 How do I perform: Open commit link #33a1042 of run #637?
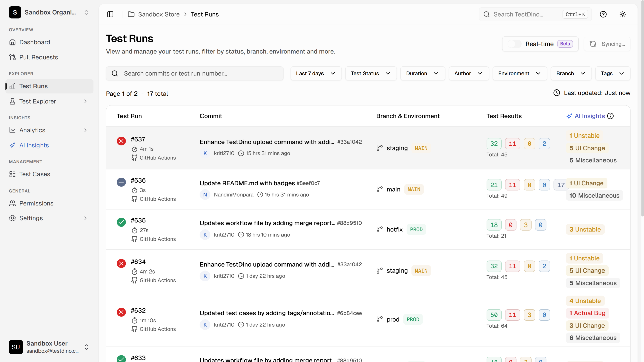pos(349,142)
